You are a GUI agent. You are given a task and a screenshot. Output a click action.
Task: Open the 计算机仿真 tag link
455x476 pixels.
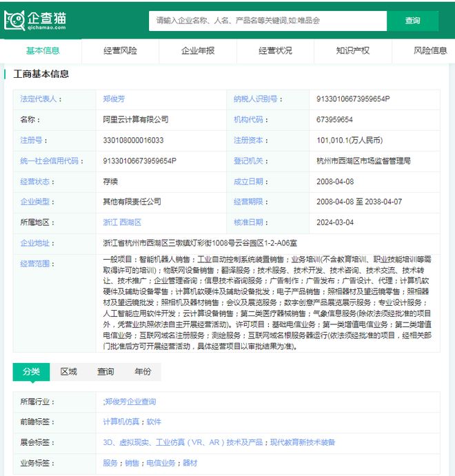click(121, 422)
